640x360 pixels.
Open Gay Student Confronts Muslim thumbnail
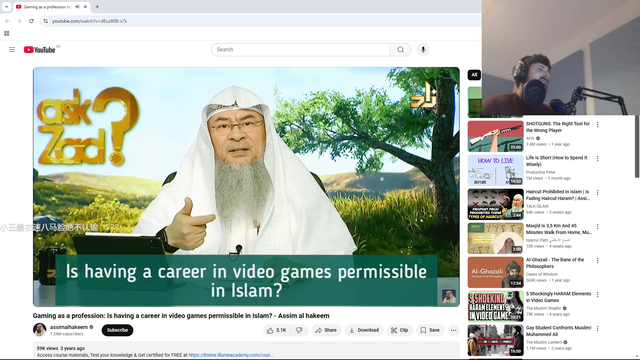(496, 340)
